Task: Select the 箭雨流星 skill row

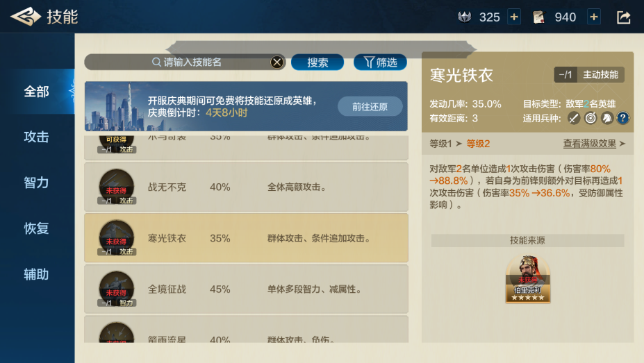Action: click(x=246, y=330)
